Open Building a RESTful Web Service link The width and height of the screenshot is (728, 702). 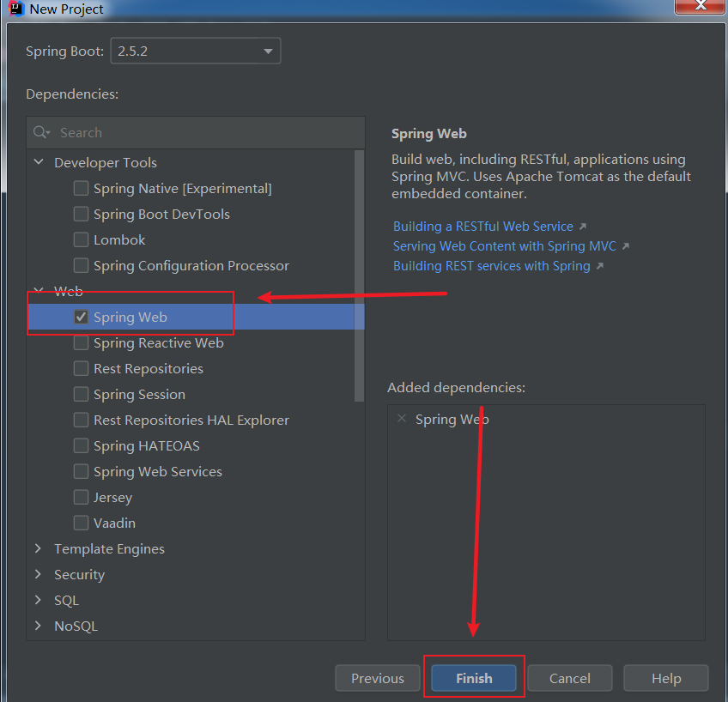point(482,227)
